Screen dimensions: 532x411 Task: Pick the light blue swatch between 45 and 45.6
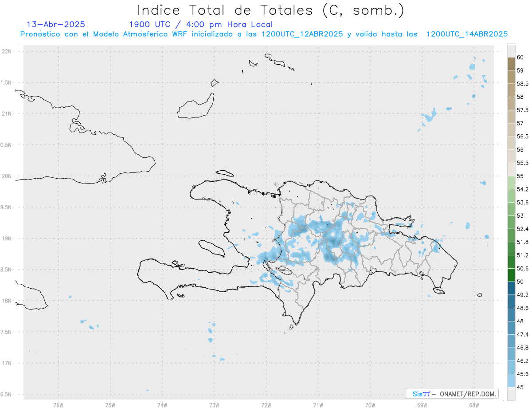tap(511, 381)
